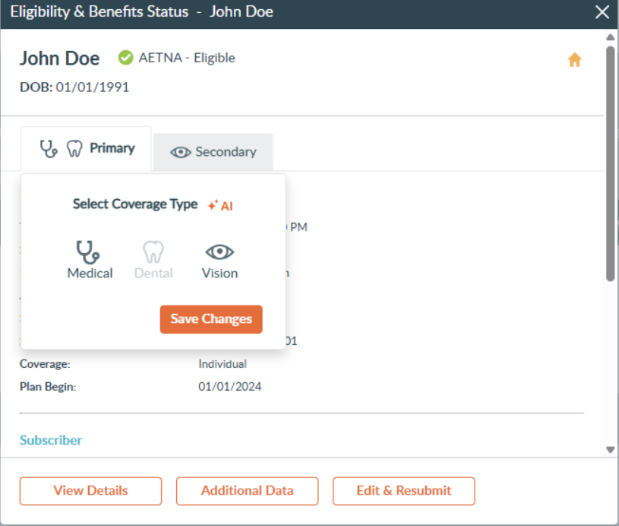The width and height of the screenshot is (619, 526).
Task: Click the eye icon in the Secondary tab
Action: (181, 152)
